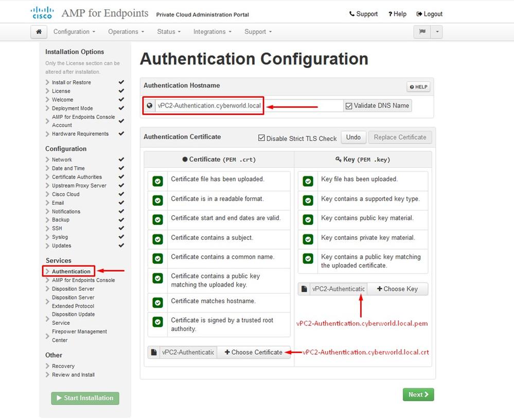Image resolution: width=514 pixels, height=420 pixels.
Task: Click the Cisco logo
Action: point(42,13)
